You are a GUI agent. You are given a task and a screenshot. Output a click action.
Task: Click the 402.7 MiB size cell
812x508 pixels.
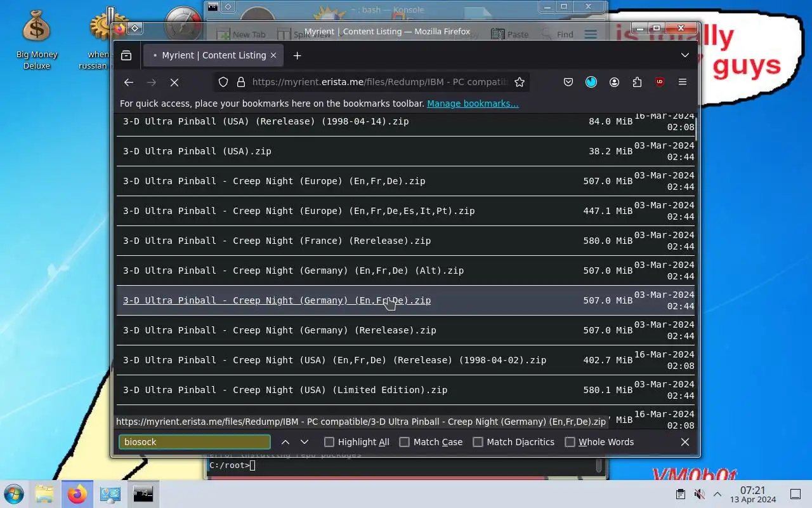[608, 360]
